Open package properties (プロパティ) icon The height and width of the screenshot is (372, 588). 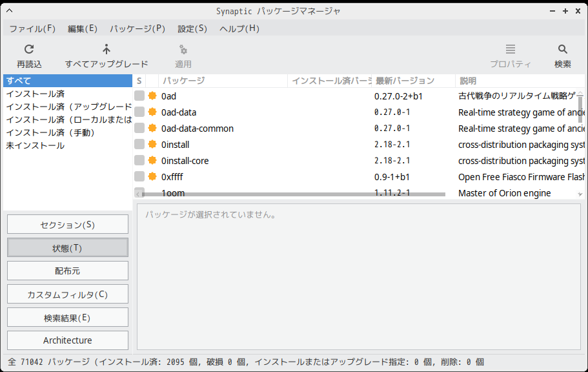(510, 49)
